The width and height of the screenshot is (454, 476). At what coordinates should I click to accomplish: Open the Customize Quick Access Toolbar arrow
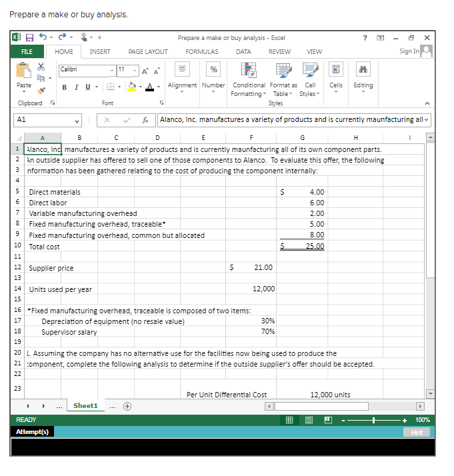click(x=99, y=37)
